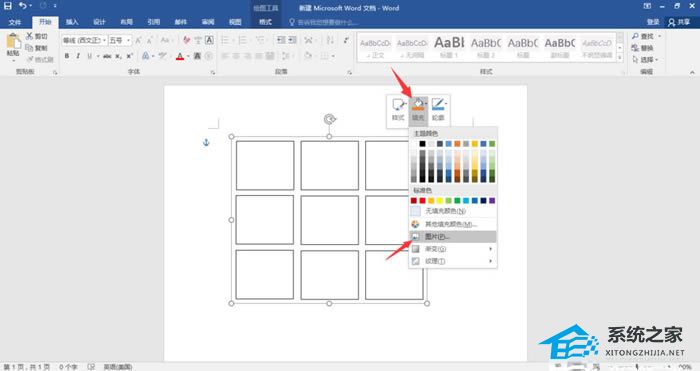This screenshot has width=700, height=371.
Task: Open the font size dropdown
Action: tap(129, 40)
